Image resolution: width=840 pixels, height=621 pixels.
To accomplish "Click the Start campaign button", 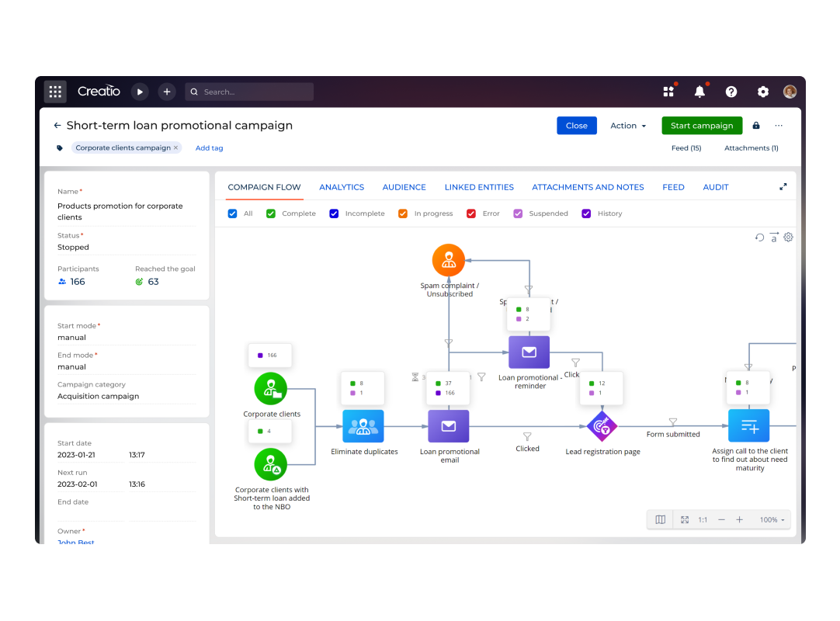I will coord(702,125).
